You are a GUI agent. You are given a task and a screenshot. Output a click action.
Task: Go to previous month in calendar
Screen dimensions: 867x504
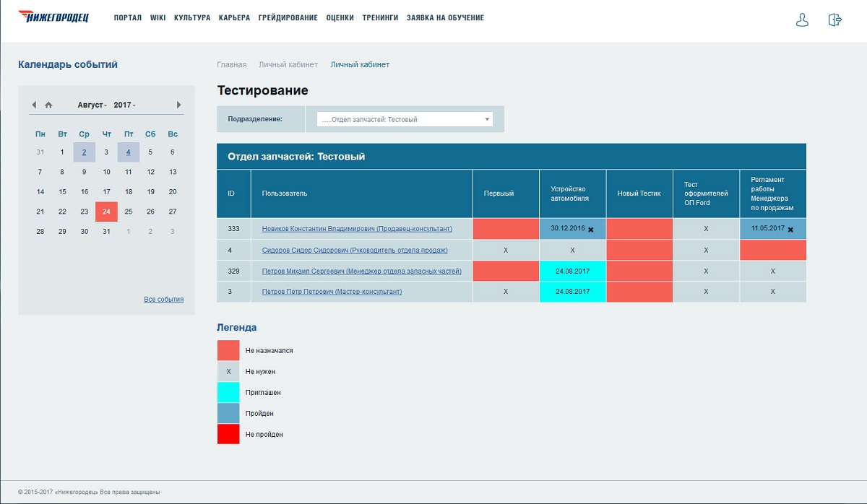pyautogui.click(x=34, y=105)
